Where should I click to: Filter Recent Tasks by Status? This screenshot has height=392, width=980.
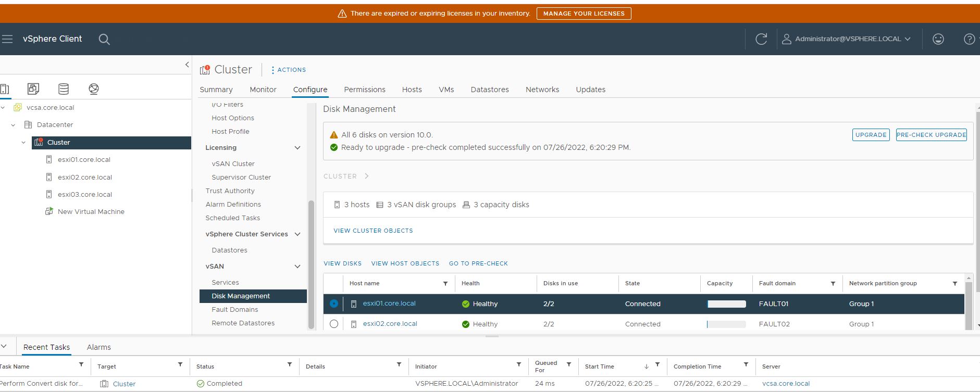tap(290, 364)
